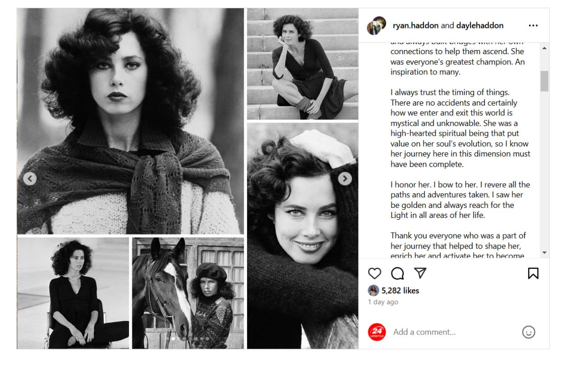This screenshot has height=368, width=588.
Task: Save the post with the bookmark icon
Action: coord(533,273)
